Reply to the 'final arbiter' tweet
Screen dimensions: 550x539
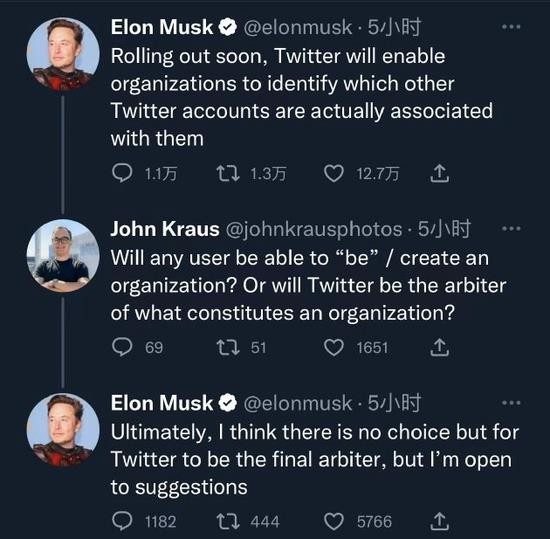point(122,521)
